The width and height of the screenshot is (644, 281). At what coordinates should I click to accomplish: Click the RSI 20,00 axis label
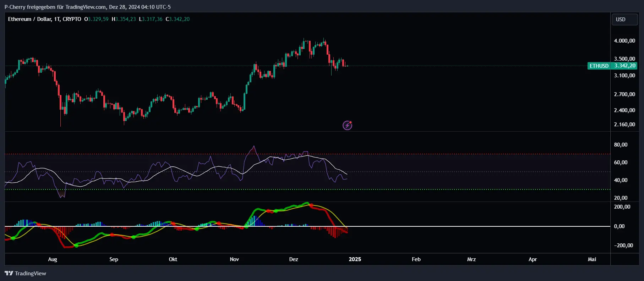point(621,198)
